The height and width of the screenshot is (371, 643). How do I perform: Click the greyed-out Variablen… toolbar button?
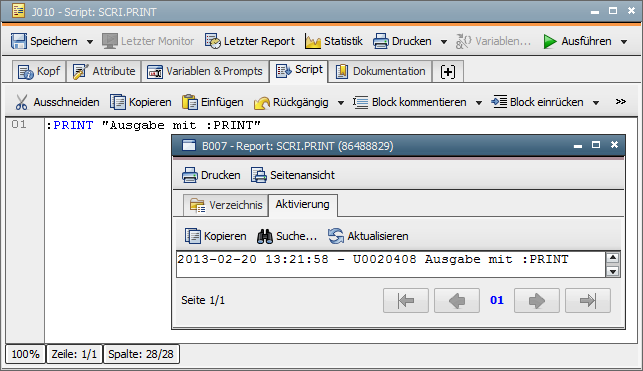pos(493,41)
